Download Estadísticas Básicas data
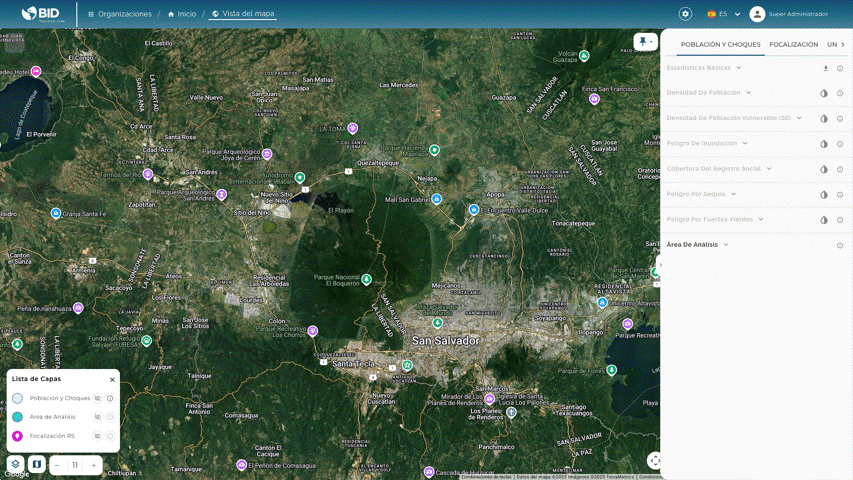 [x=826, y=68]
